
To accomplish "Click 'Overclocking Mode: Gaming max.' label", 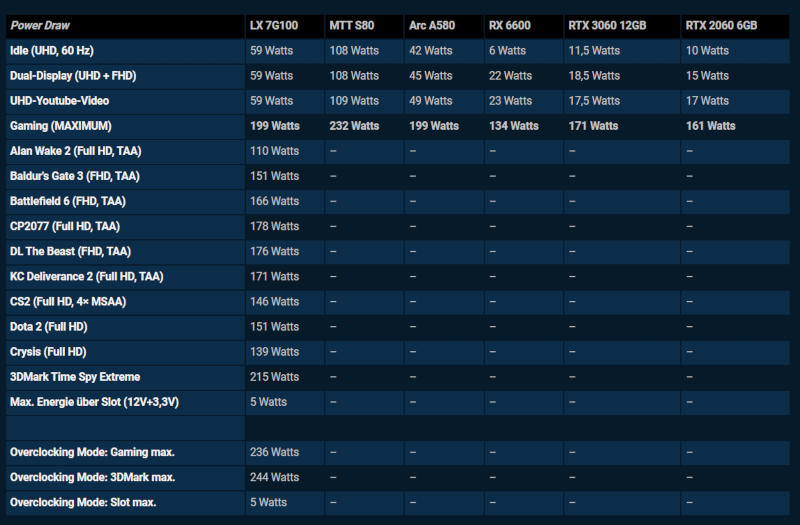I will [x=92, y=452].
